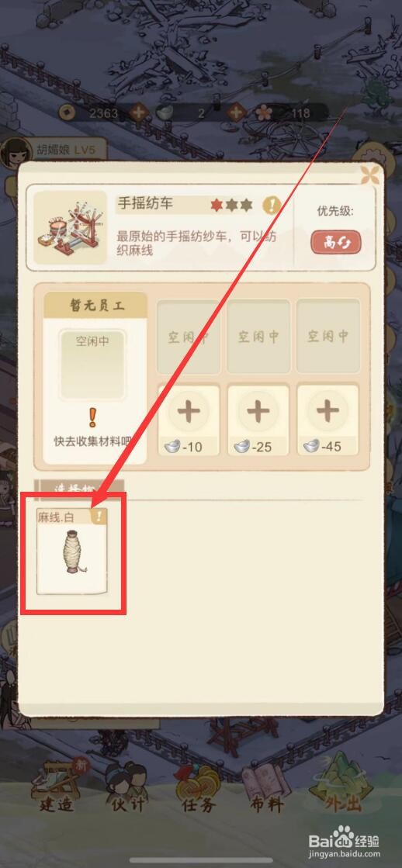Tap the hand spinning wheel picture
Image resolution: width=402 pixels, height=868 pixels.
(70, 227)
